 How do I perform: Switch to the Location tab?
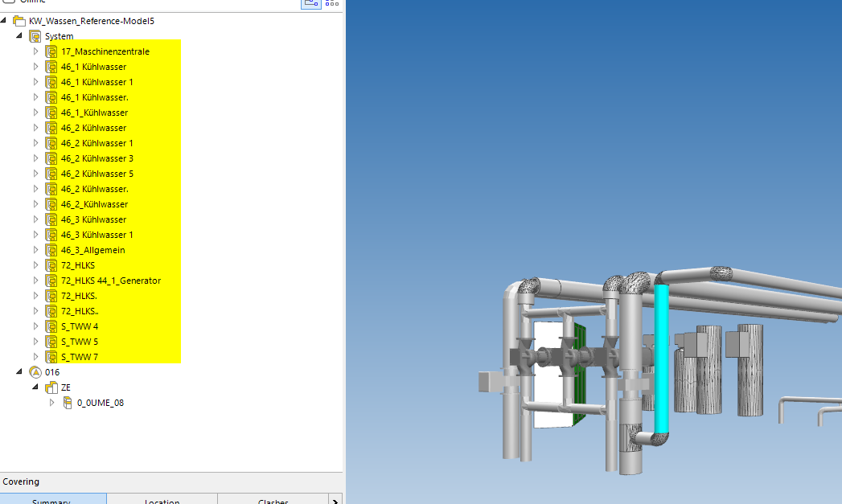pos(162,499)
